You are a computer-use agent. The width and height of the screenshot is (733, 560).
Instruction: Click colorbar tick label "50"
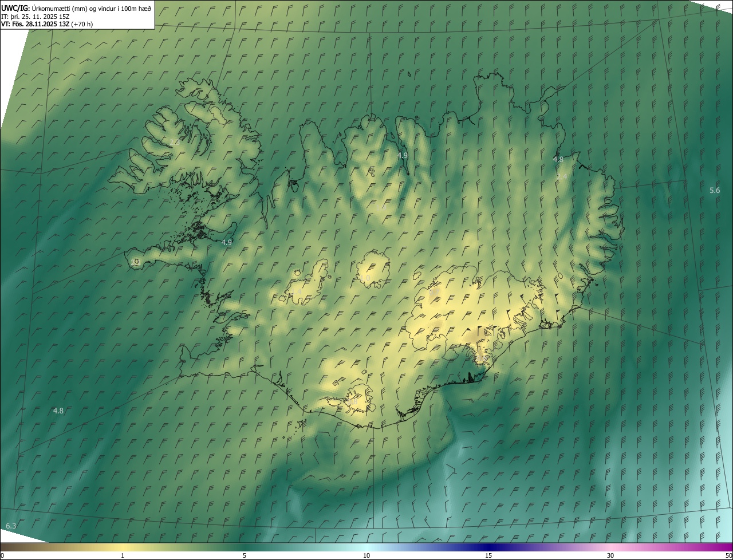728,555
